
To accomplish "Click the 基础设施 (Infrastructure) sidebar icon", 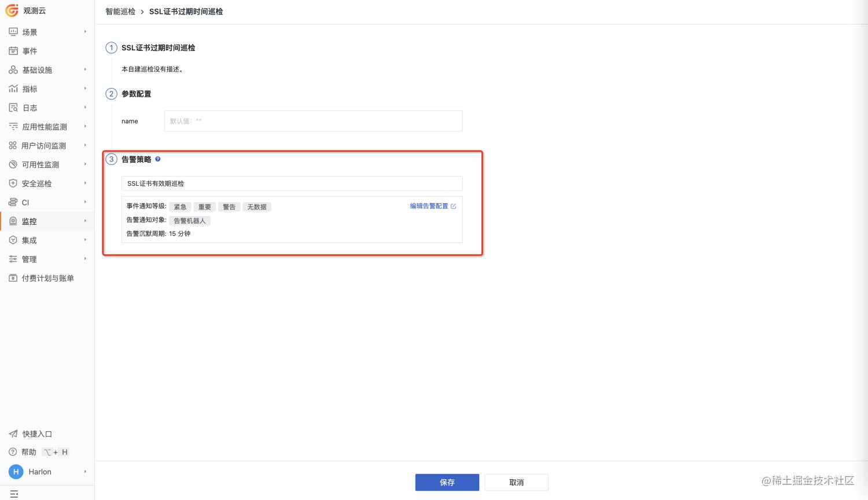I will pyautogui.click(x=13, y=70).
